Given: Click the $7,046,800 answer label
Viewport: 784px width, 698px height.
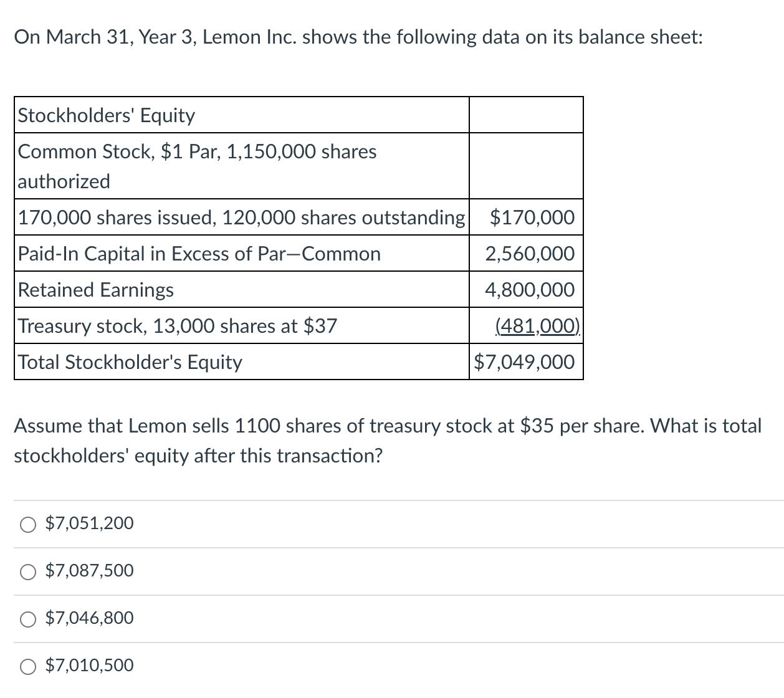Looking at the screenshot, I should [x=88, y=618].
